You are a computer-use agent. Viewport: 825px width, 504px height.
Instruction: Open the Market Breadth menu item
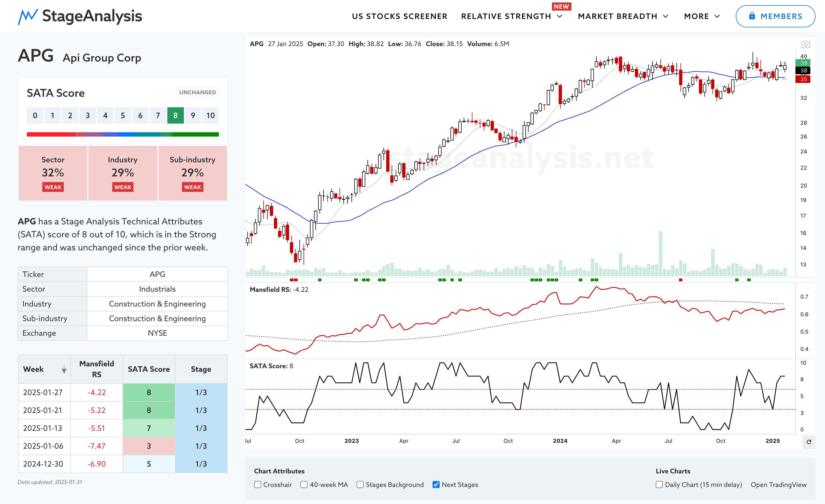(618, 16)
